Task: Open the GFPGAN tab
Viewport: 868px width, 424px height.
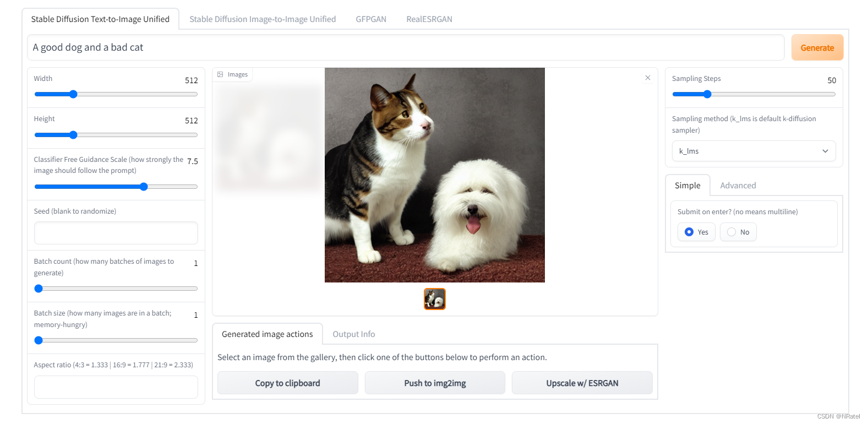Action: coord(371,19)
